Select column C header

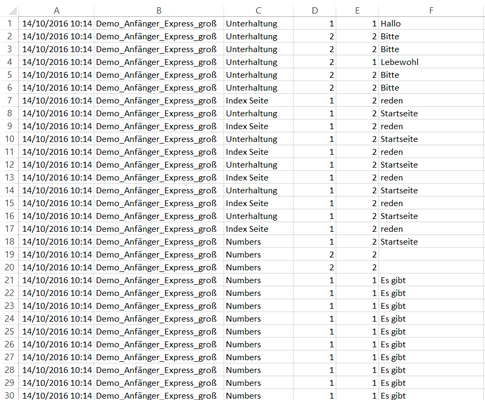[x=258, y=11]
